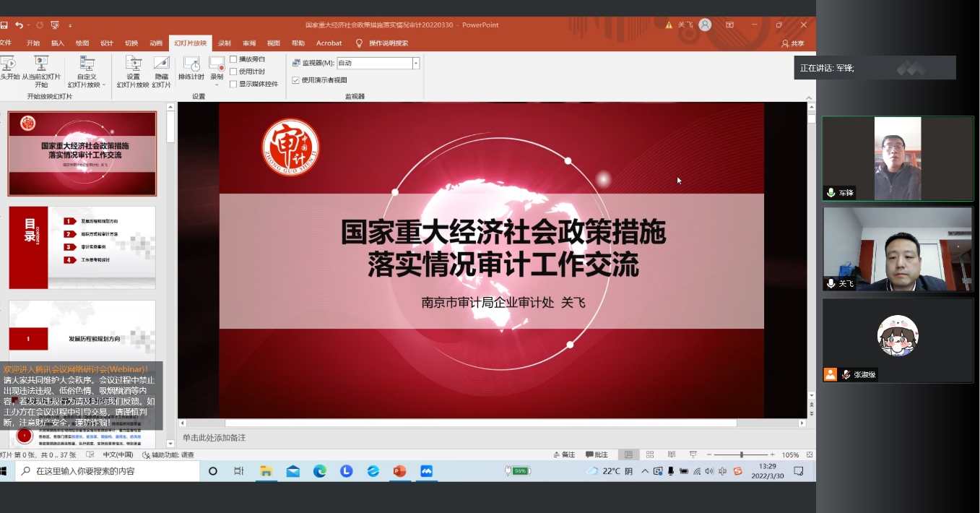Open the 监视器 dropdown list
This screenshot has width=980, height=513.
point(416,64)
